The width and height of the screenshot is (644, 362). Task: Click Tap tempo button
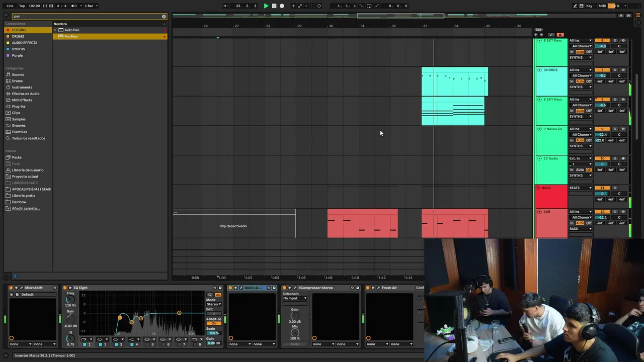click(22, 6)
